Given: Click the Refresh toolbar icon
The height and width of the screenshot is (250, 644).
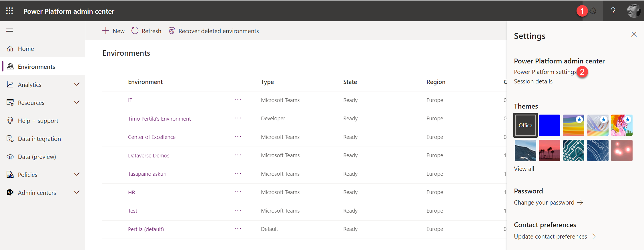Looking at the screenshot, I should coord(135,31).
